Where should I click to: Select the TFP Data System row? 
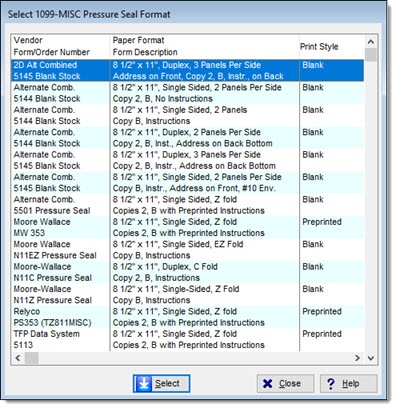click(x=188, y=339)
